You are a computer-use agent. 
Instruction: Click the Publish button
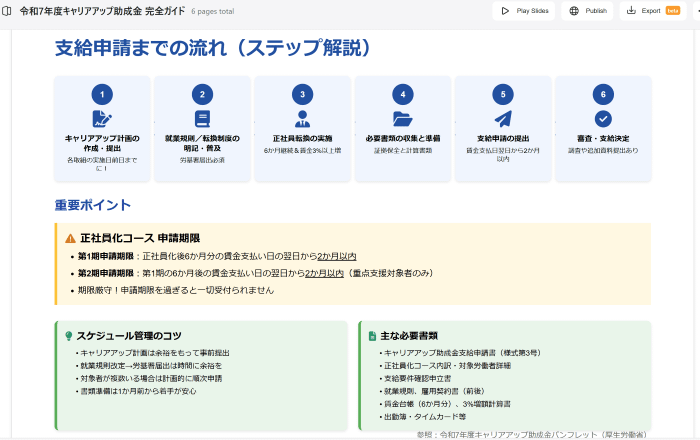pyautogui.click(x=588, y=11)
